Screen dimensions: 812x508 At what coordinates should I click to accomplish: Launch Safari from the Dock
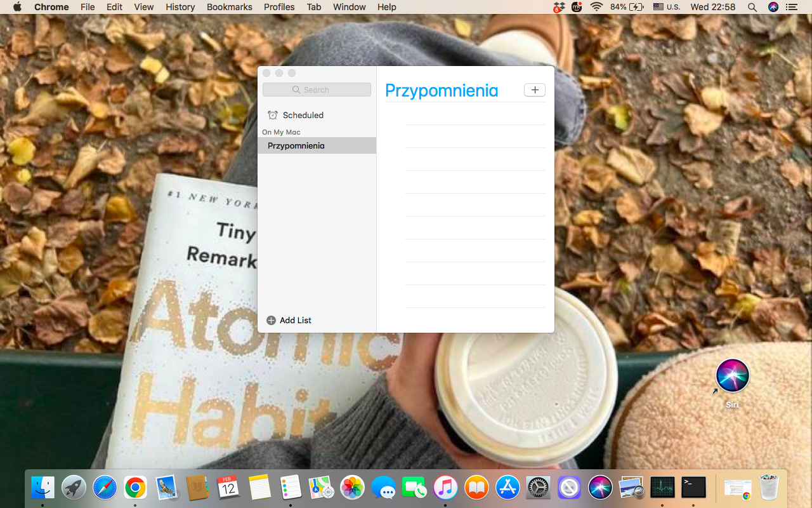pyautogui.click(x=104, y=488)
